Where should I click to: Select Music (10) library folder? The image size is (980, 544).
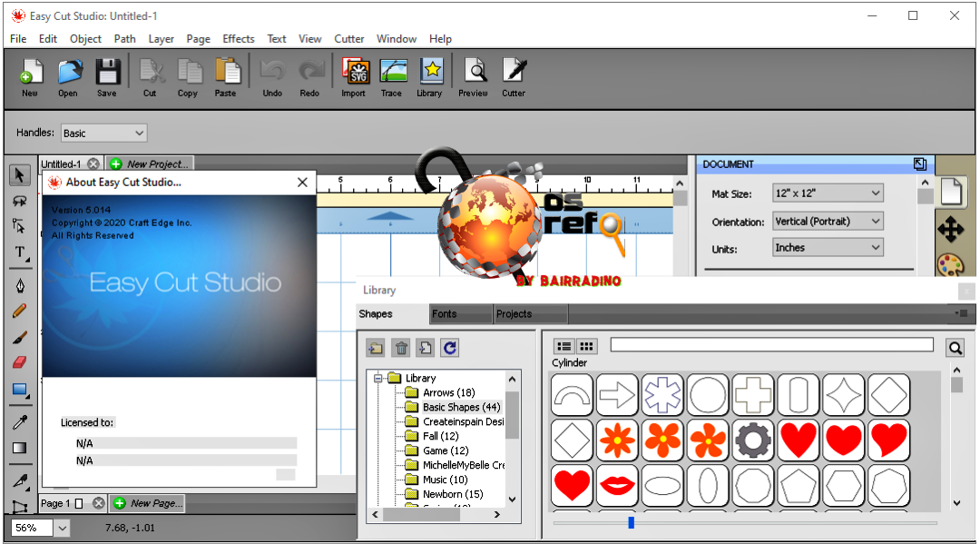[x=445, y=480]
